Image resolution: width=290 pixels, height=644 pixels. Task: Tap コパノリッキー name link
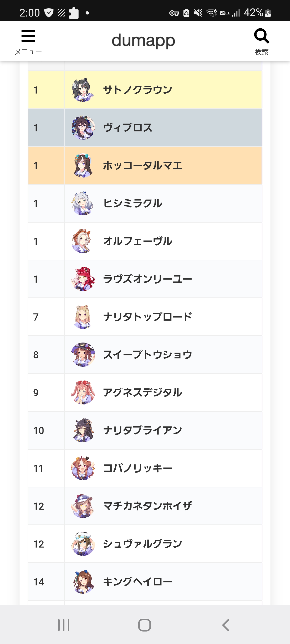[138, 468]
